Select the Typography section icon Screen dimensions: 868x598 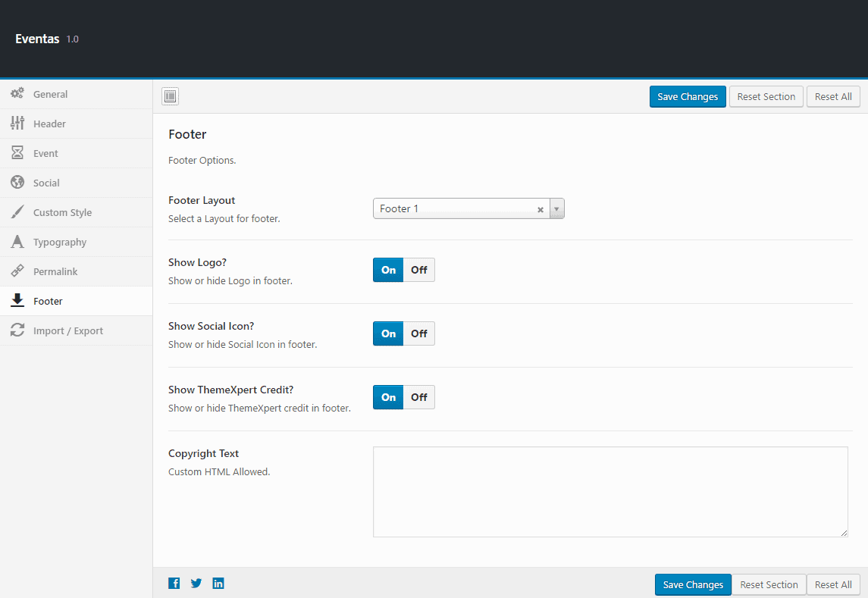pos(17,241)
